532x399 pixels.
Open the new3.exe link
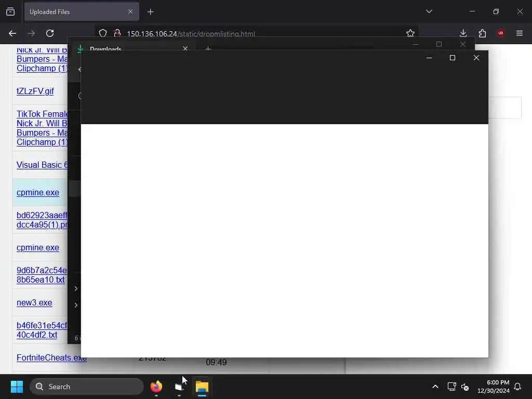pyautogui.click(x=34, y=303)
